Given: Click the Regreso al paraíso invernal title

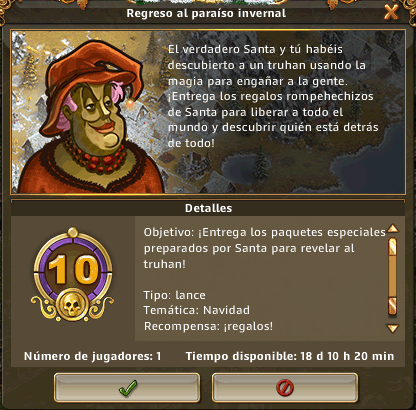Looking at the screenshot, I should pyautogui.click(x=206, y=13).
